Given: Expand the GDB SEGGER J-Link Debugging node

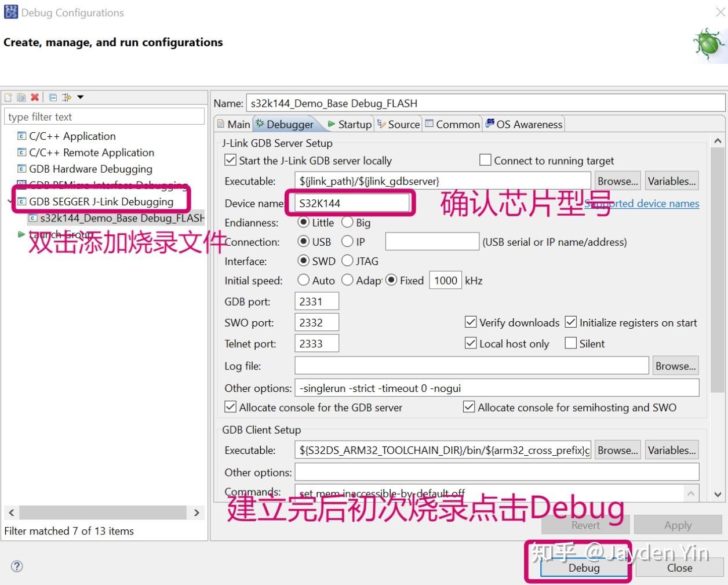Looking at the screenshot, I should (x=9, y=201).
